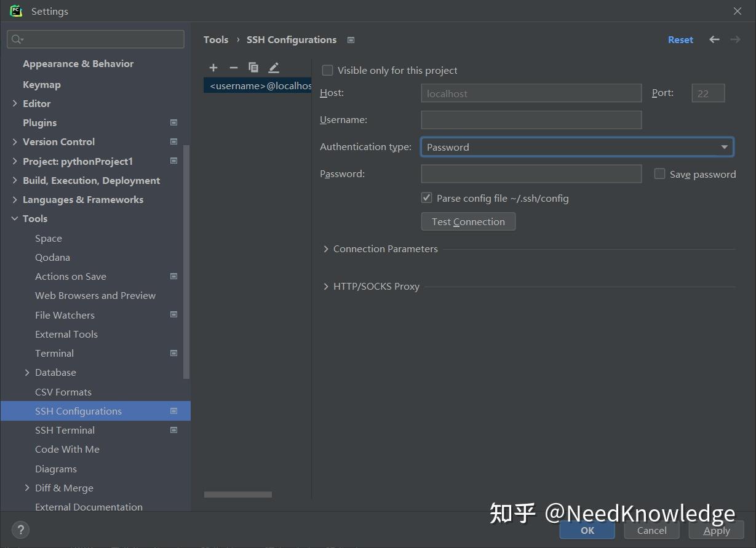Screen dimensions: 756x548
Task: Click the SSH list horizontal scrollbar
Action: pos(238,494)
